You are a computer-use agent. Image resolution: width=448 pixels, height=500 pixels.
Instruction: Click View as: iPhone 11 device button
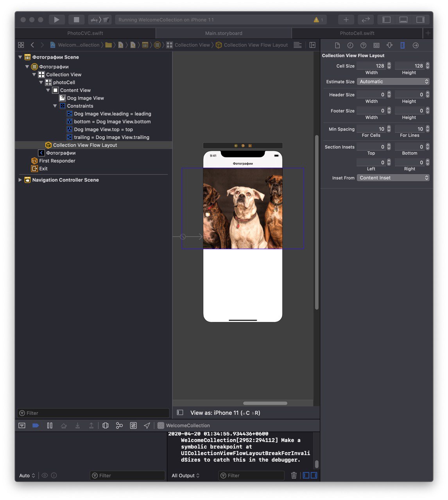pyautogui.click(x=225, y=413)
